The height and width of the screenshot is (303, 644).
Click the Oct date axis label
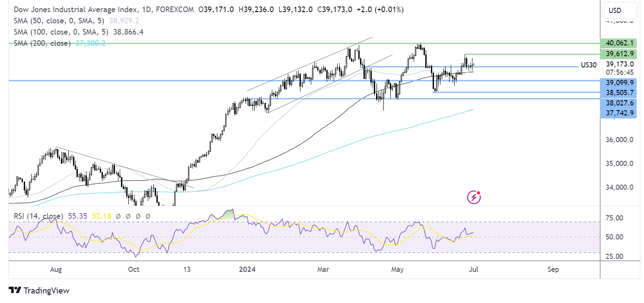[x=134, y=269]
